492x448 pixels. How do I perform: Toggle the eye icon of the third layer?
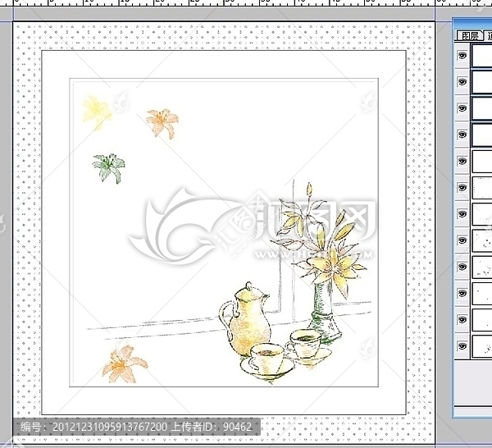click(x=462, y=108)
